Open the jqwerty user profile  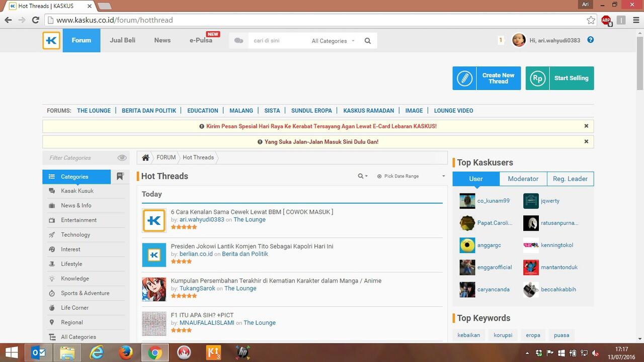(x=550, y=201)
